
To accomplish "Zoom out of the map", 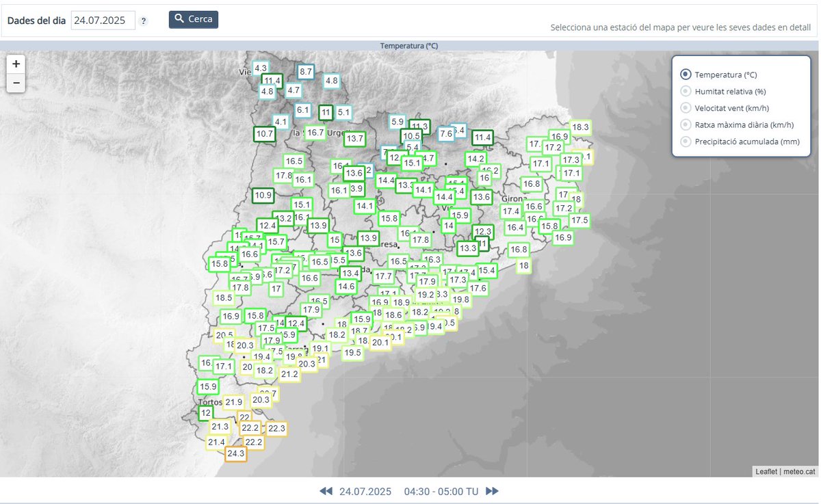I will coord(16,83).
